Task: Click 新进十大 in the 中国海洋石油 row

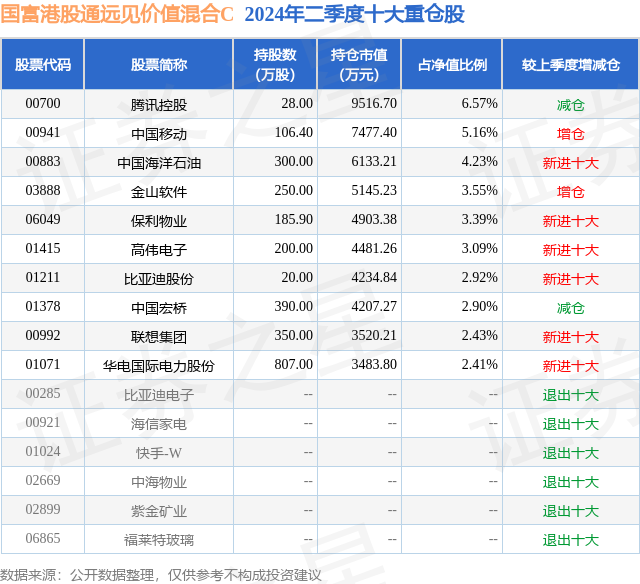Action: point(571,163)
